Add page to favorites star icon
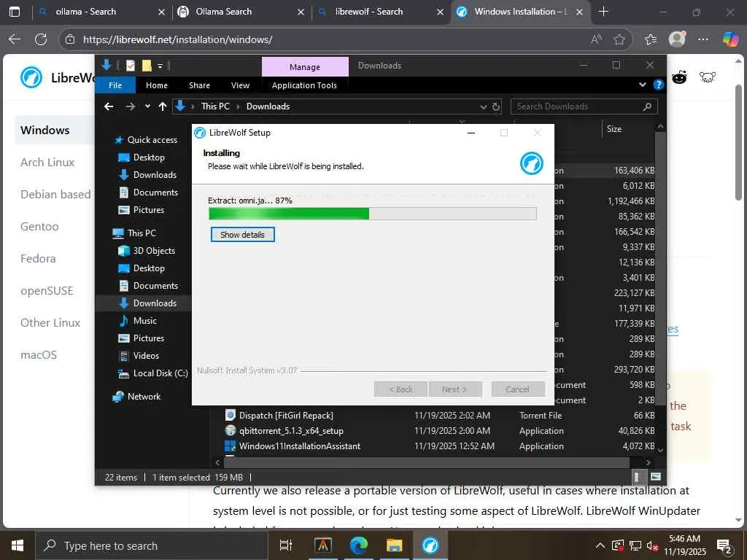Viewport: 747px width, 560px height. (619, 39)
